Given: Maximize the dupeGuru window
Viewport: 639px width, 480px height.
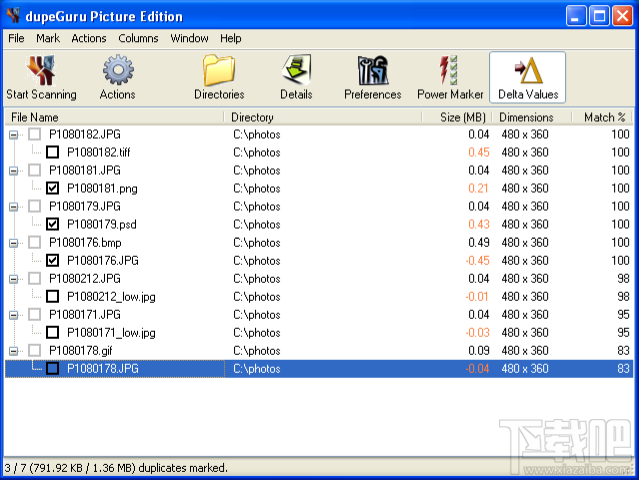Looking at the screenshot, I should click(x=599, y=16).
